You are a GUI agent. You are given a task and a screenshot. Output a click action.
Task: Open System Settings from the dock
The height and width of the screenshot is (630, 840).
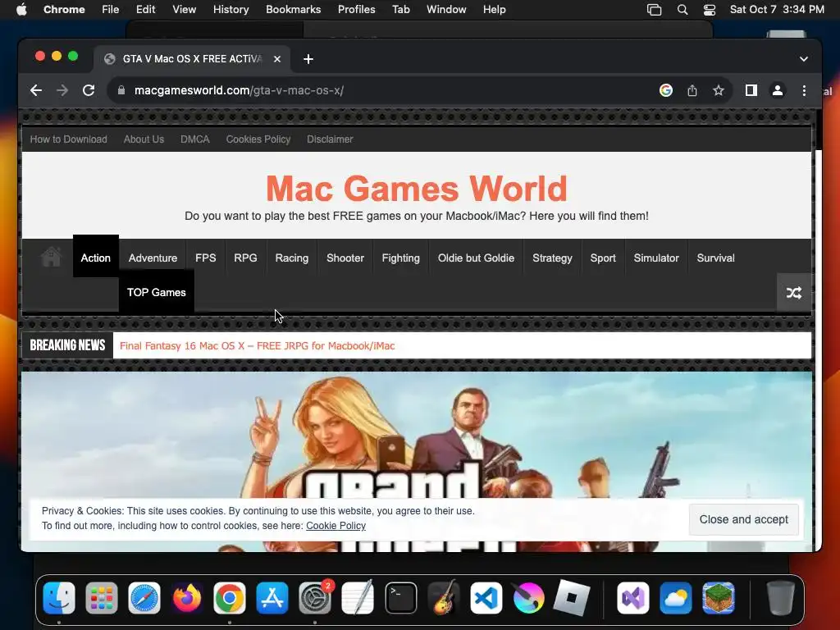(x=315, y=598)
